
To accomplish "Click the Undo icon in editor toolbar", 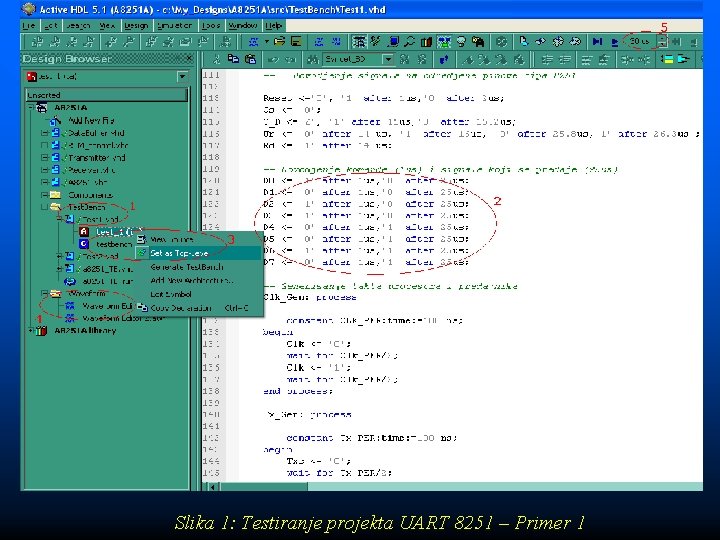I will point(273,59).
